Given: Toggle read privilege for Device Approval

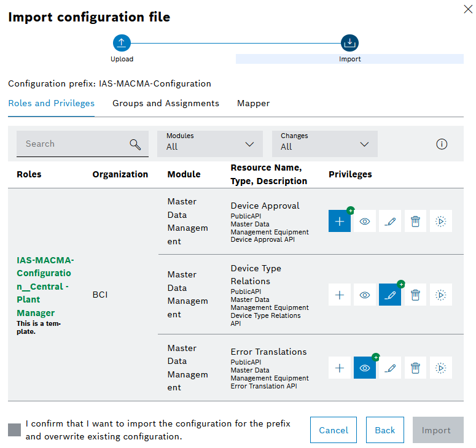Looking at the screenshot, I should point(365,222).
